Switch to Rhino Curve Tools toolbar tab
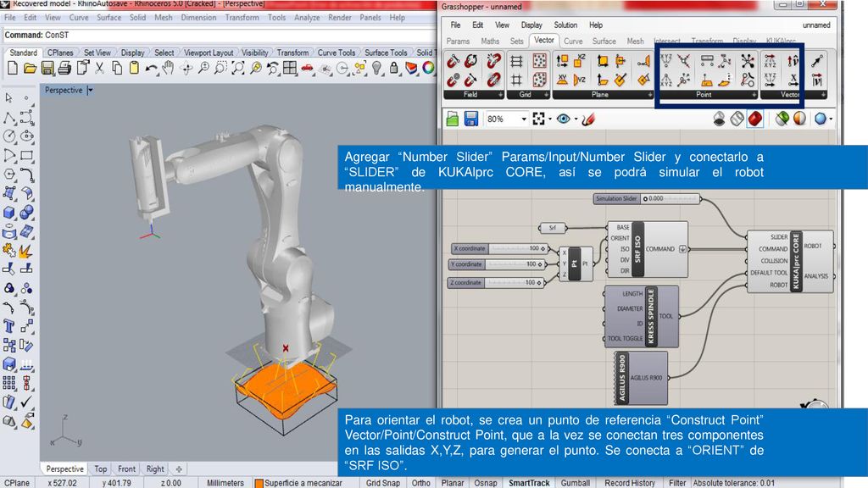The width and height of the screenshot is (868, 488). click(336, 53)
